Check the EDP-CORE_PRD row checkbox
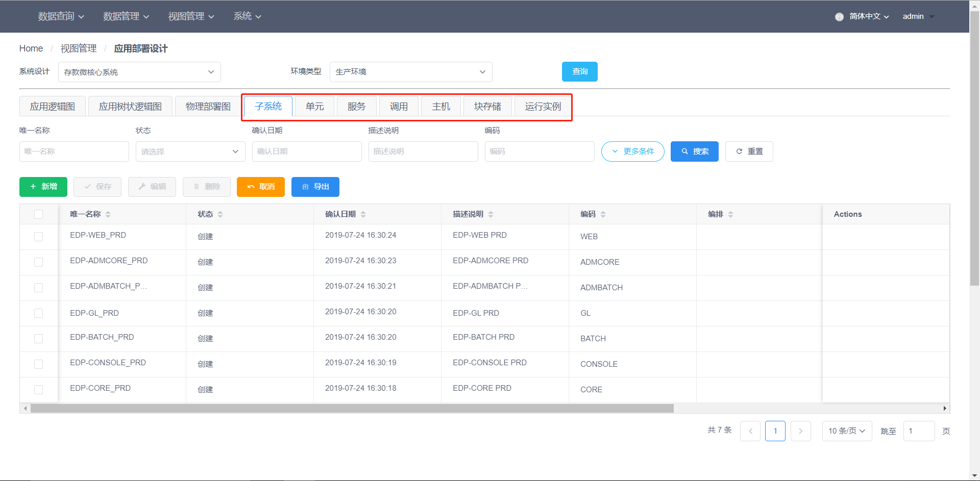This screenshot has width=980, height=481. click(38, 390)
